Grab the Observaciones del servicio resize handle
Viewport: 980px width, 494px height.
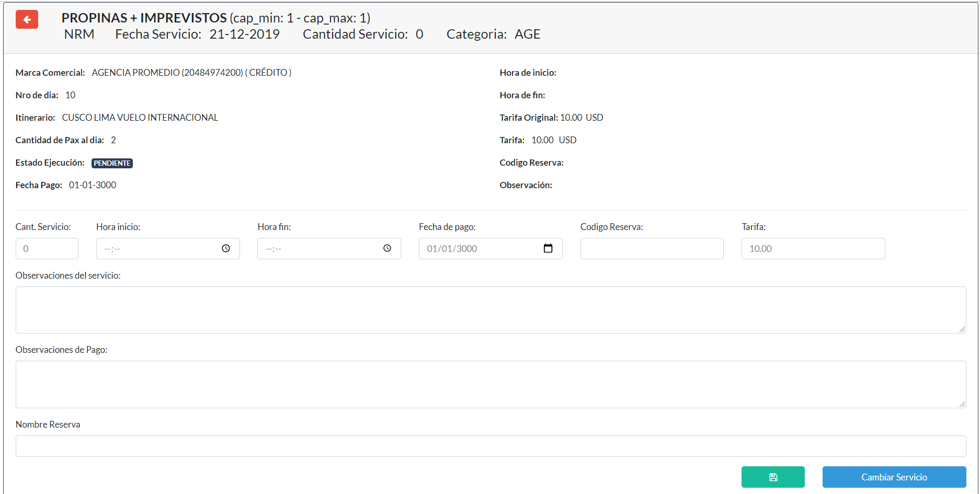[x=962, y=329]
